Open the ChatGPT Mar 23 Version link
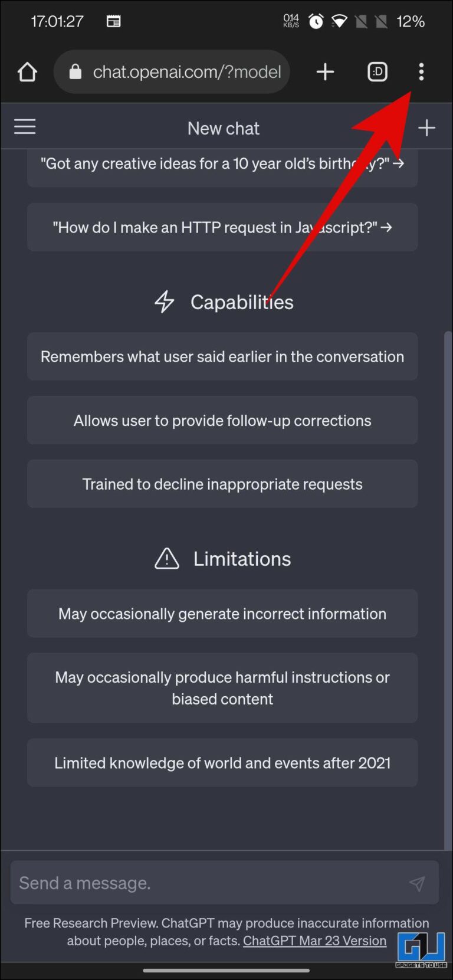This screenshot has height=980, width=453. [x=314, y=940]
